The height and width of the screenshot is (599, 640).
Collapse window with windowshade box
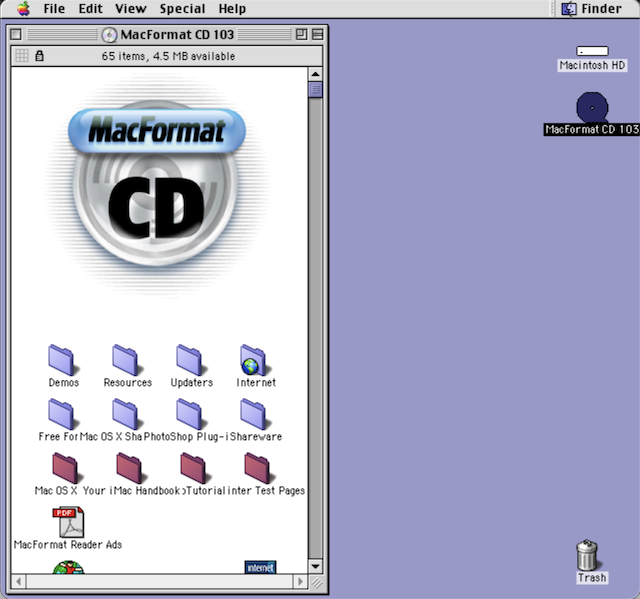tap(318, 34)
